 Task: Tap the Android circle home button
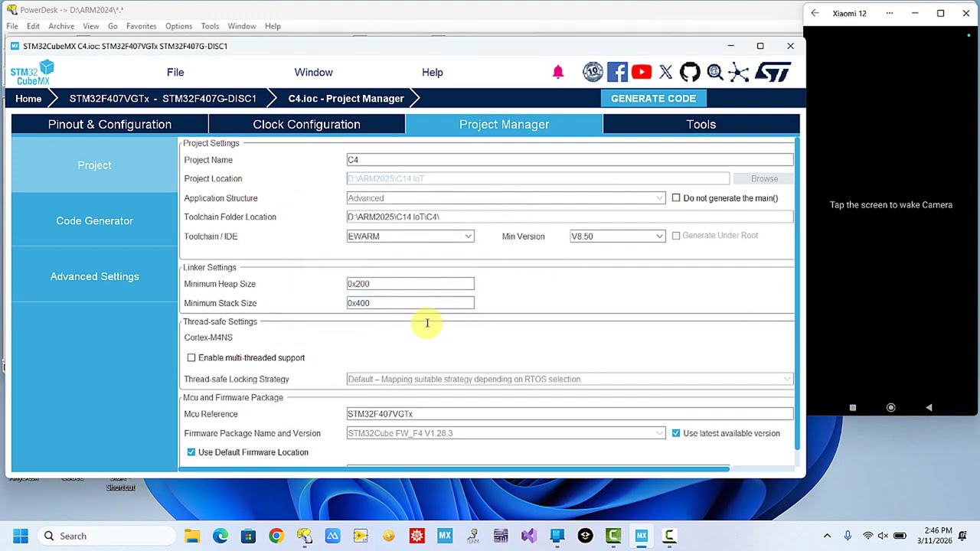[890, 408]
